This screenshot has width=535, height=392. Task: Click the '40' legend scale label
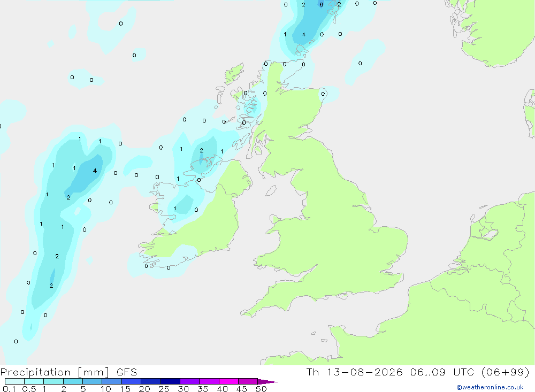coord(222,389)
